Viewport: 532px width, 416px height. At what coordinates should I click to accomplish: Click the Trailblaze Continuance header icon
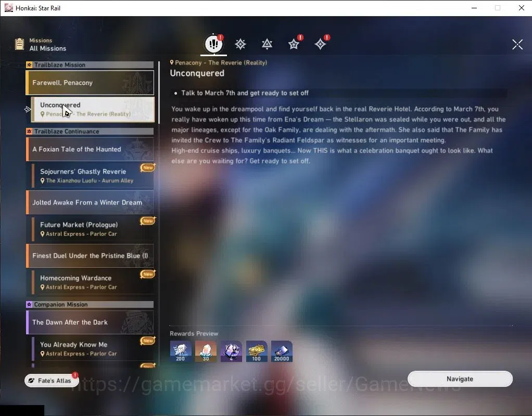pos(29,131)
